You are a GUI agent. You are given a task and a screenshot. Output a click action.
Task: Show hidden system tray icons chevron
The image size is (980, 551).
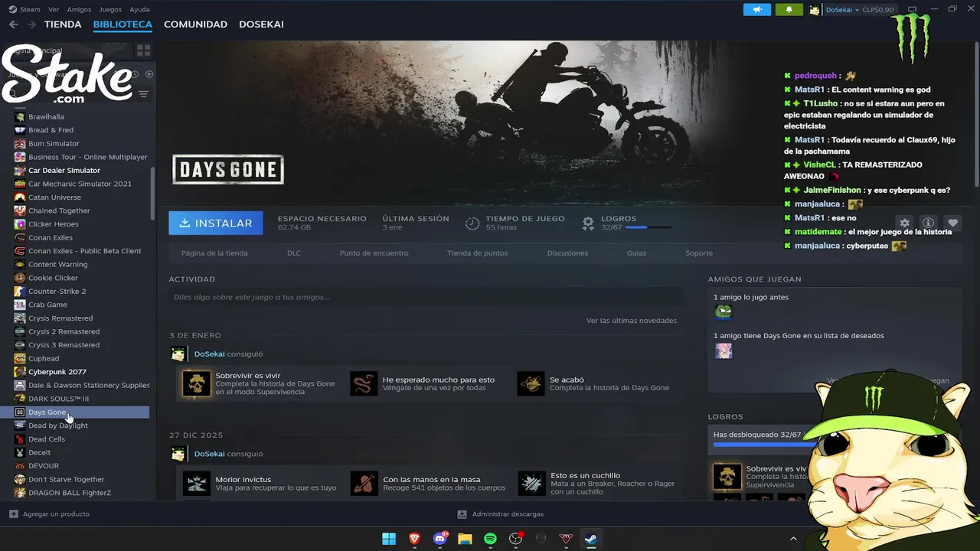[x=793, y=539]
